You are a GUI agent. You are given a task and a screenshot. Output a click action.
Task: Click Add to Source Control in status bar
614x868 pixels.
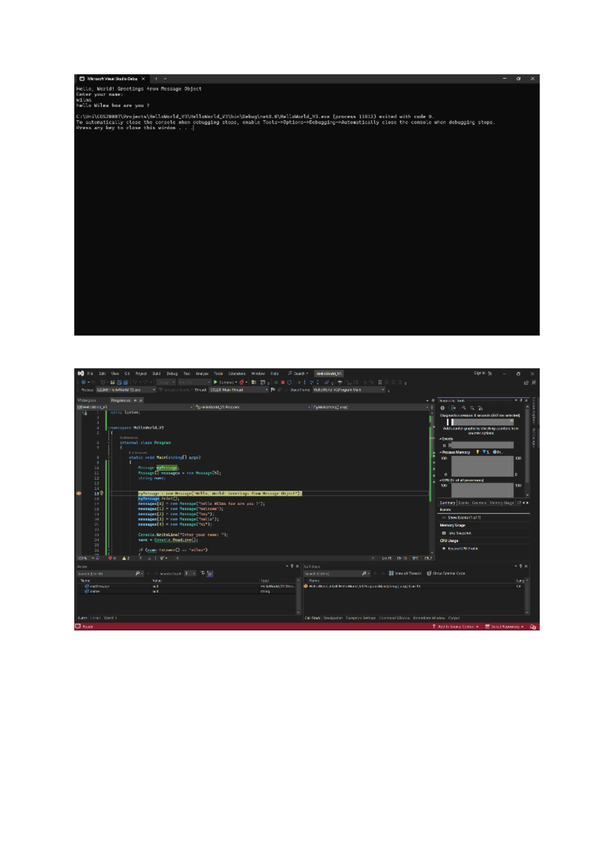click(x=455, y=626)
